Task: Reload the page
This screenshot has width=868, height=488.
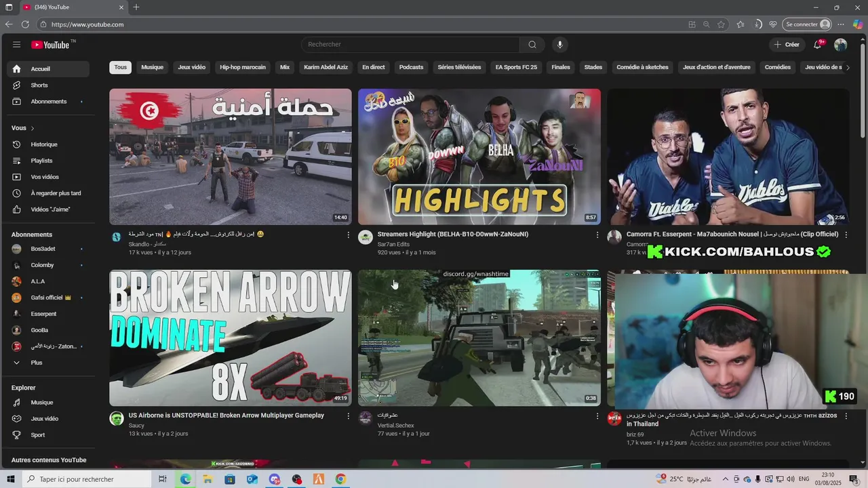Action: (x=25, y=24)
